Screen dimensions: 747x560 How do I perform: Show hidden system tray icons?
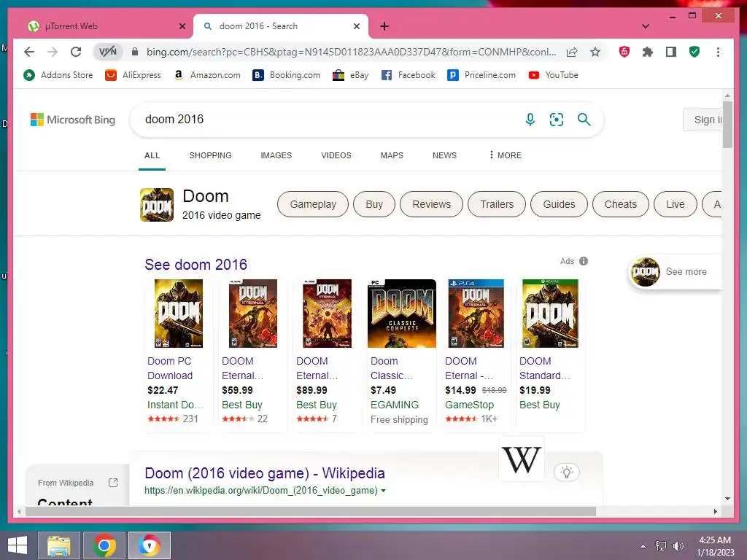pos(643,546)
